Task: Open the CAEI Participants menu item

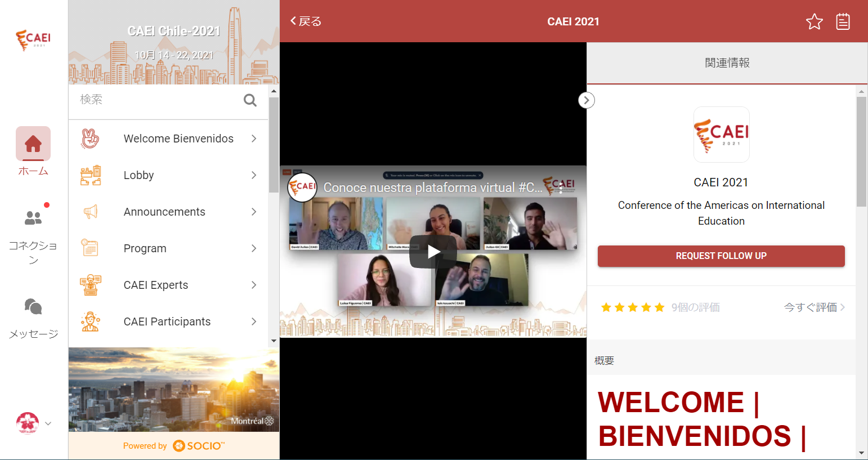Action: point(169,321)
